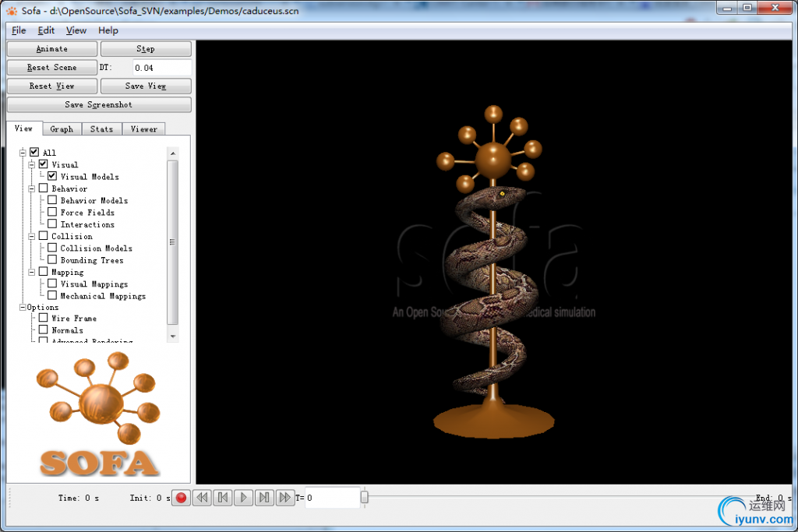Image resolution: width=798 pixels, height=532 pixels.
Task: Collapse the Options tree node
Action: tap(23, 307)
